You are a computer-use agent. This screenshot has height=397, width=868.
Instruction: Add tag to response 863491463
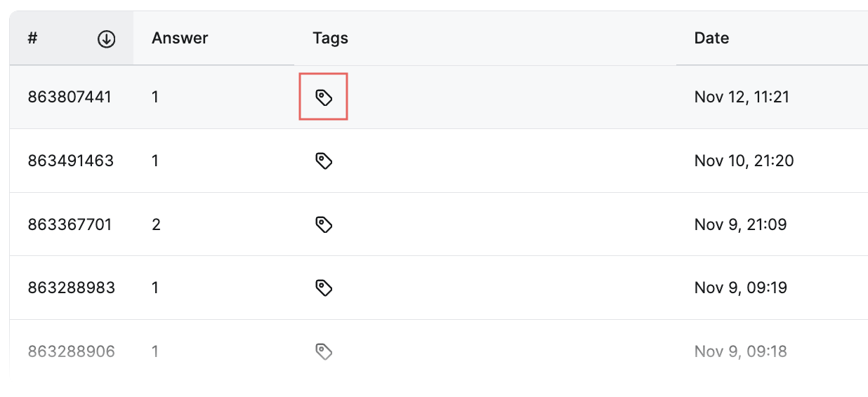coord(323,161)
